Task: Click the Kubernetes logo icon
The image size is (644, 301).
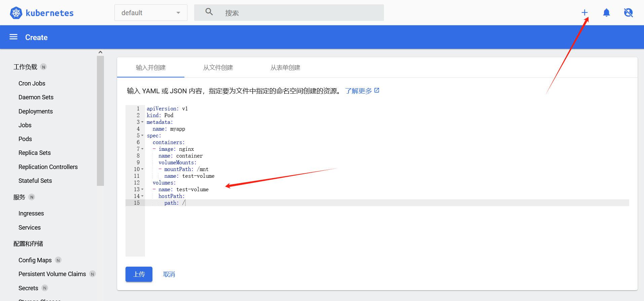Action: [x=16, y=13]
